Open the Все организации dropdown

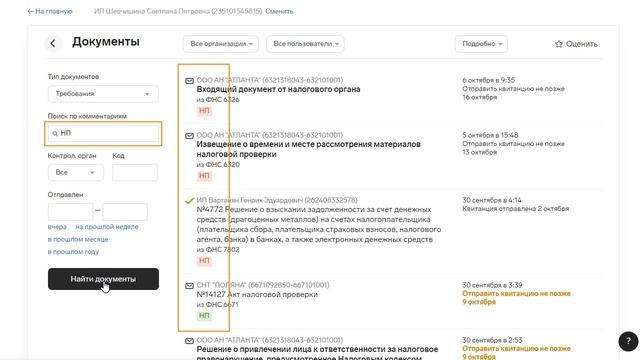click(x=221, y=44)
